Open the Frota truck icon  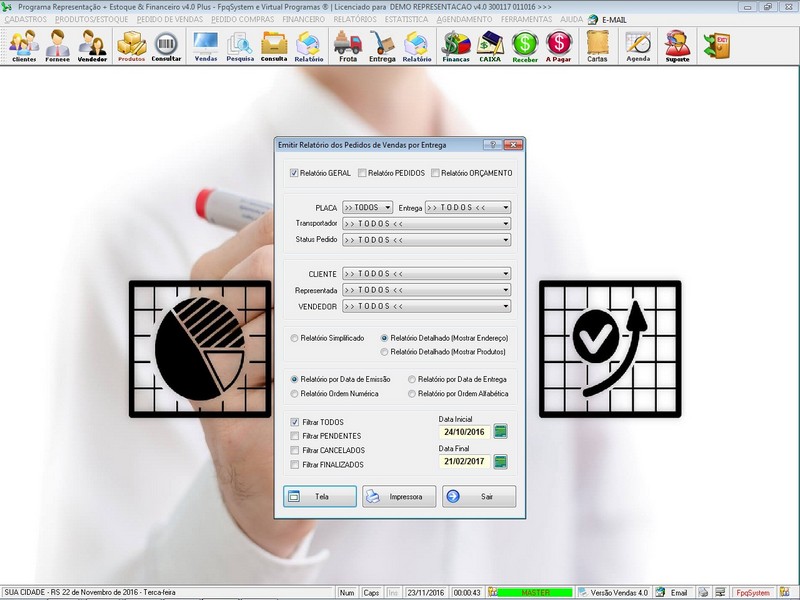(348, 46)
